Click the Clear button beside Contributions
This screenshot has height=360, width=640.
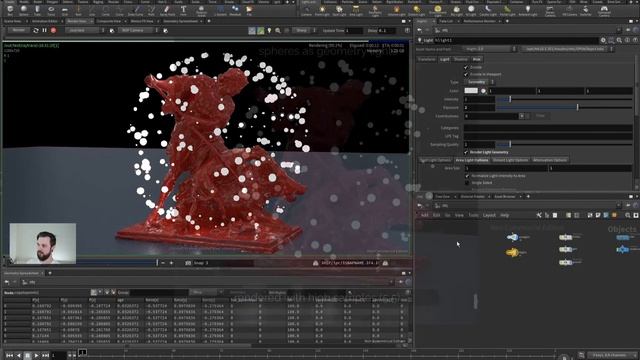[540, 116]
